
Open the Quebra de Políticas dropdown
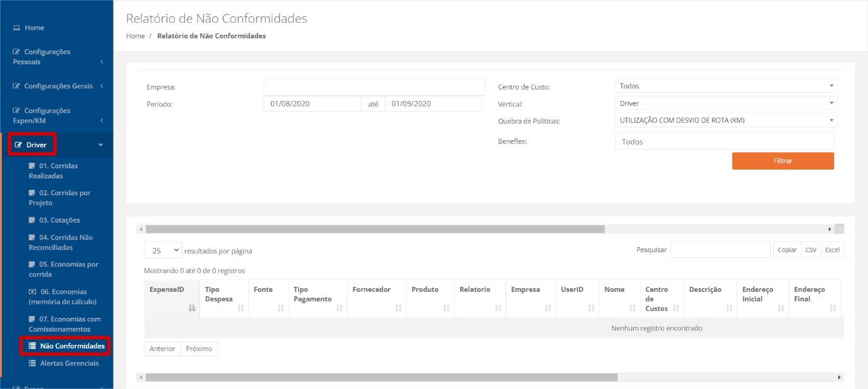[726, 120]
